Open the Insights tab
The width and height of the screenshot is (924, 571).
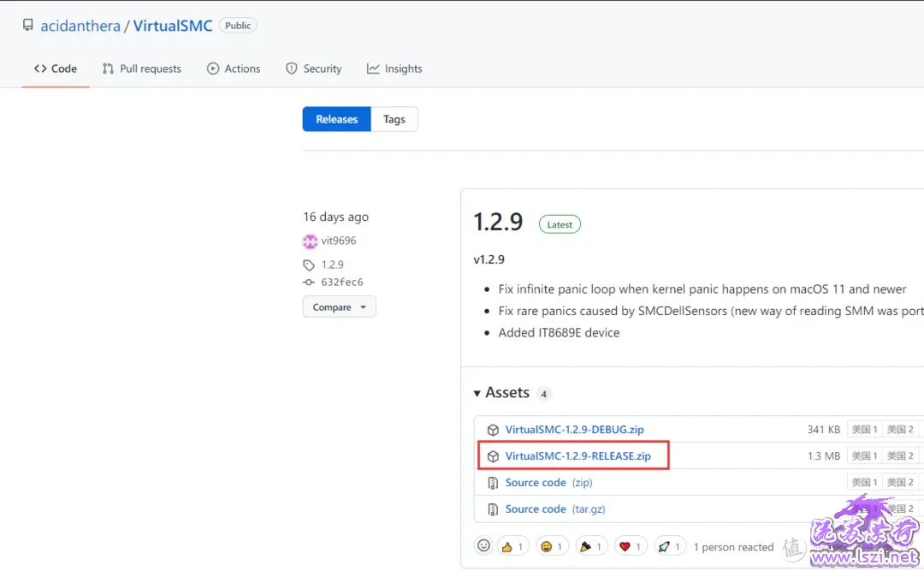pyautogui.click(x=394, y=68)
